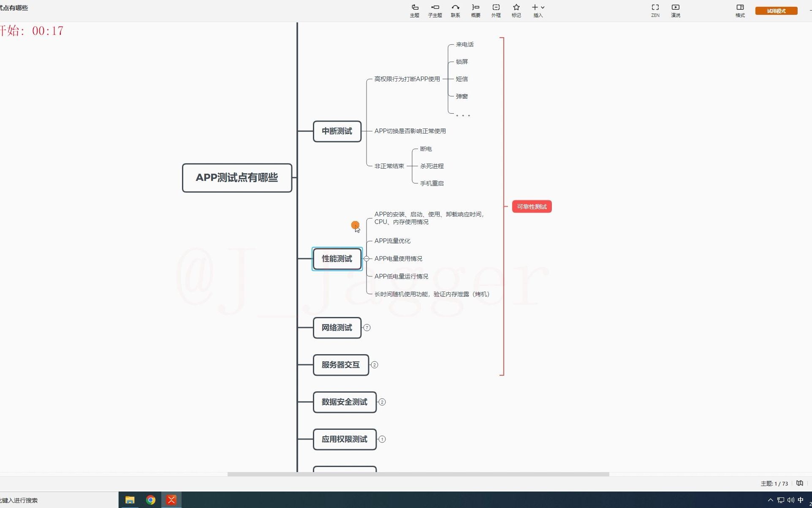This screenshot has height=508, width=812.
Task: Select the APP电量使用情况 subtopic
Action: point(398,259)
